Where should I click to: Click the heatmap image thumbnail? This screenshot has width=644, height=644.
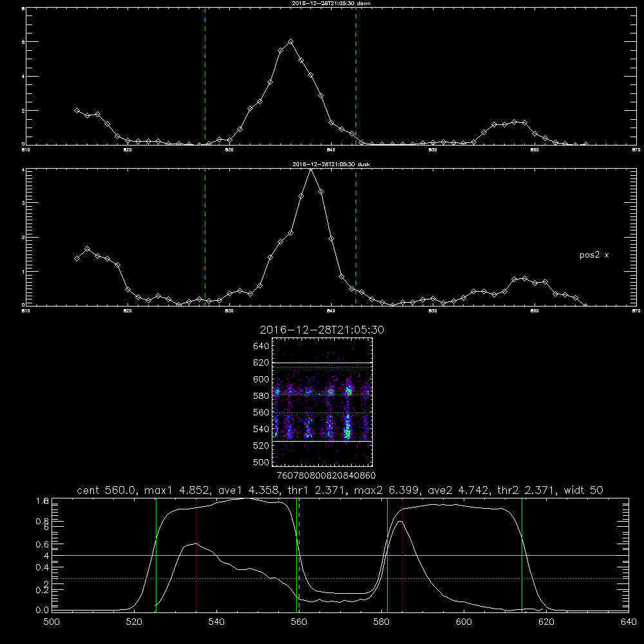click(x=323, y=402)
